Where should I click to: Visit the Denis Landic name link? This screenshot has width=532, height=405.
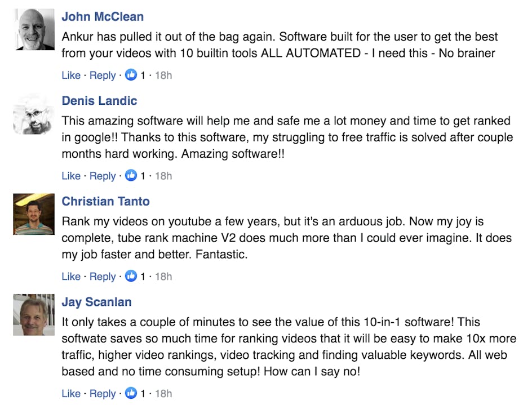click(99, 101)
